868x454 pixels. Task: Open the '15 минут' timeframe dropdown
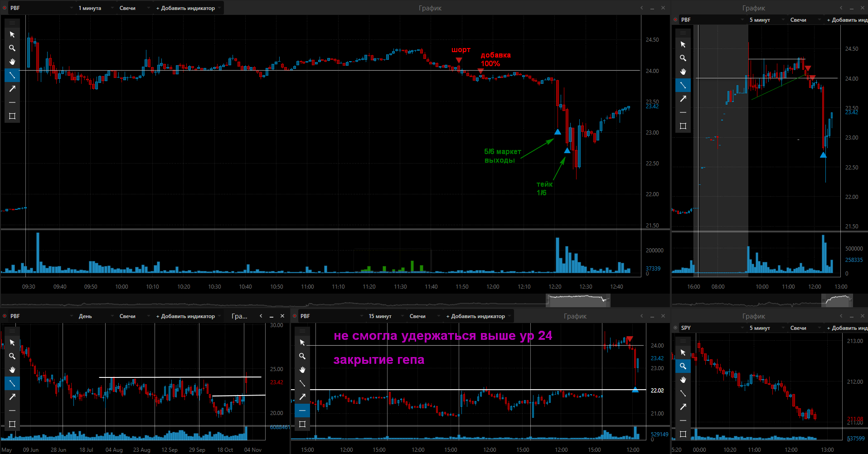point(386,316)
